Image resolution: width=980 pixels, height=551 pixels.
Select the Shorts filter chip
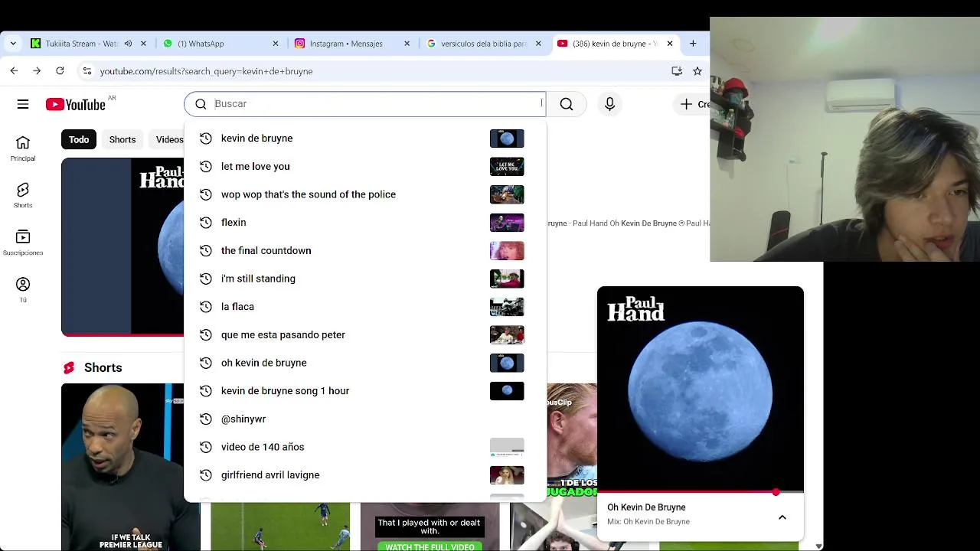(122, 139)
